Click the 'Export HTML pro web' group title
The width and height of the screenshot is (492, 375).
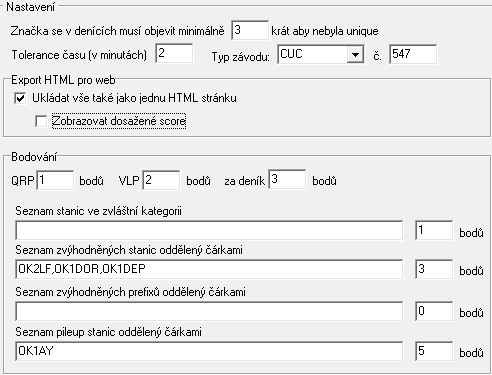click(x=63, y=80)
